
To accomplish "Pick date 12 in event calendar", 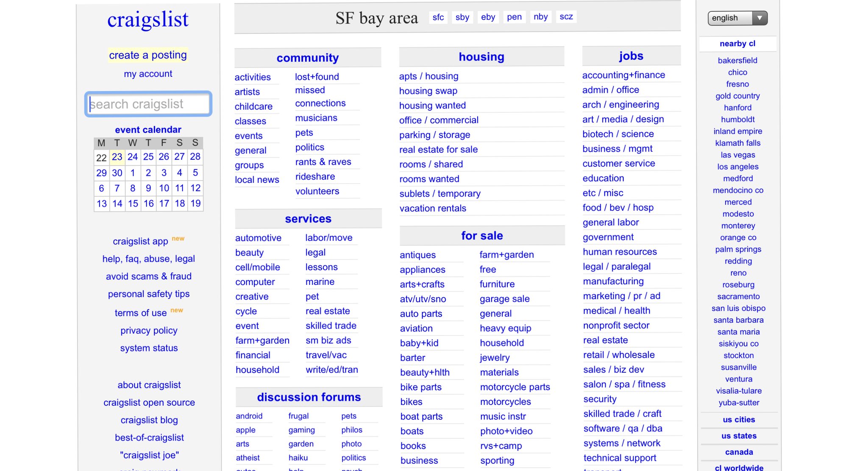I will (x=195, y=188).
